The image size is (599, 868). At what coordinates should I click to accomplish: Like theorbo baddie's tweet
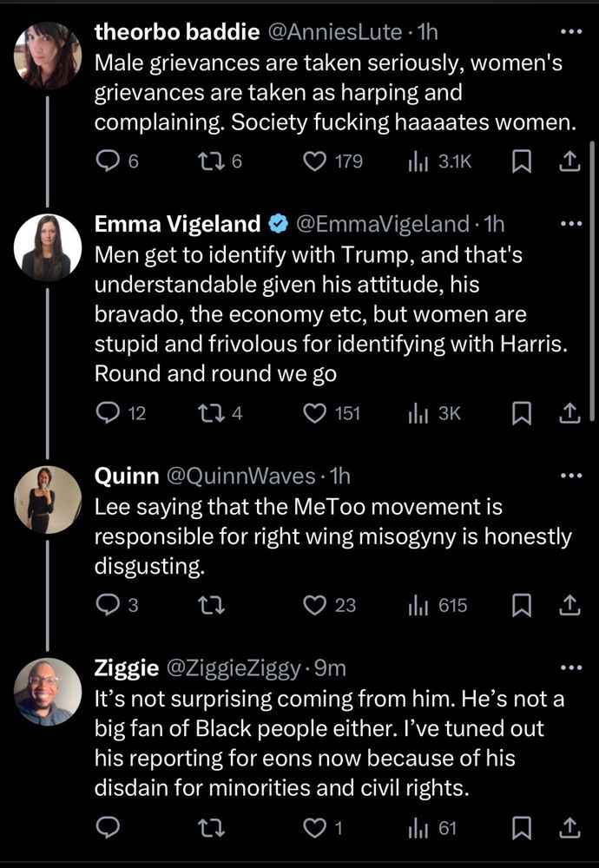[315, 161]
